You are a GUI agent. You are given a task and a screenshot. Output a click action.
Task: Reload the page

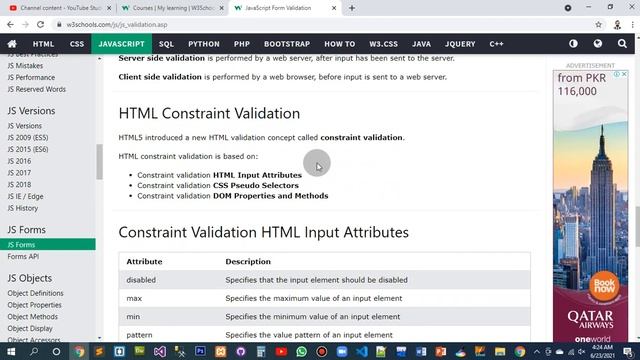point(40,24)
